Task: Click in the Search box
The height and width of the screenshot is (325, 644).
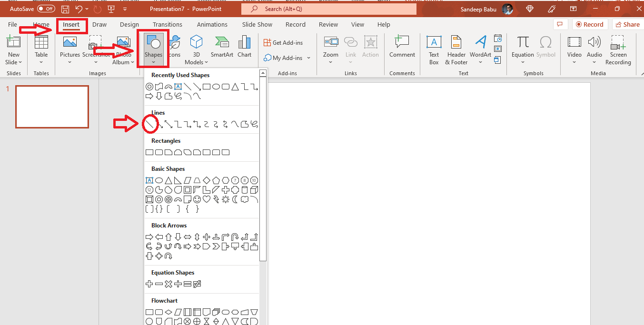Action: (328, 9)
